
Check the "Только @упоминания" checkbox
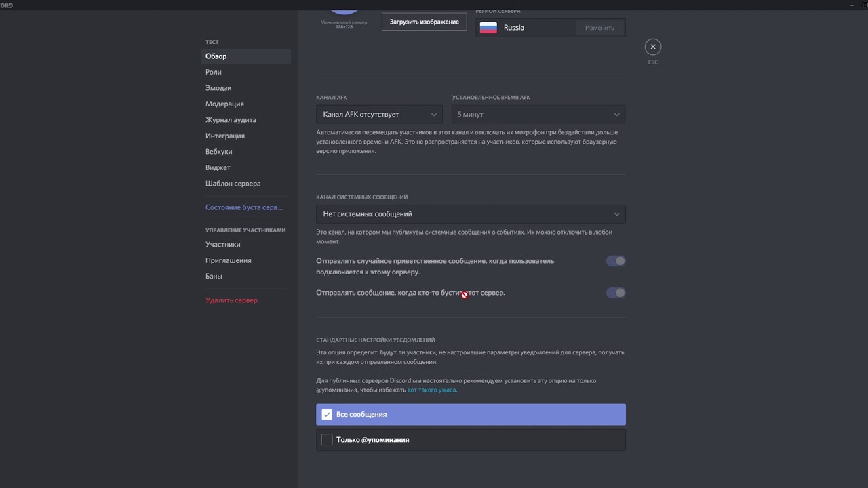coord(327,440)
